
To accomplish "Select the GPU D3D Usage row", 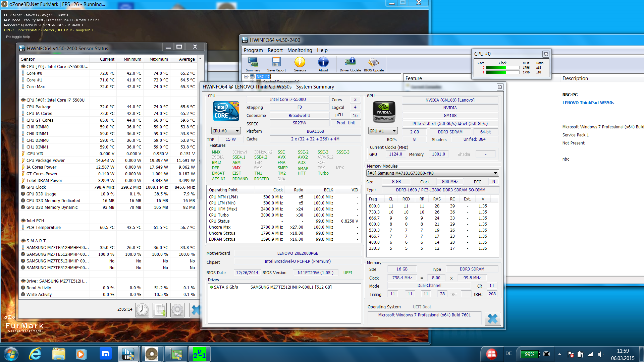I will click(x=108, y=194).
